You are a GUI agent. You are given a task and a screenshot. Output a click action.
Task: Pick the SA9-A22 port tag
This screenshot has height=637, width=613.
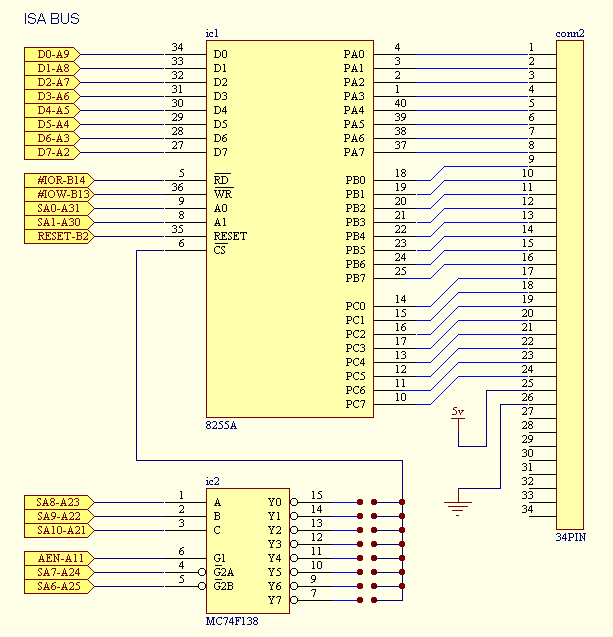[59, 516]
